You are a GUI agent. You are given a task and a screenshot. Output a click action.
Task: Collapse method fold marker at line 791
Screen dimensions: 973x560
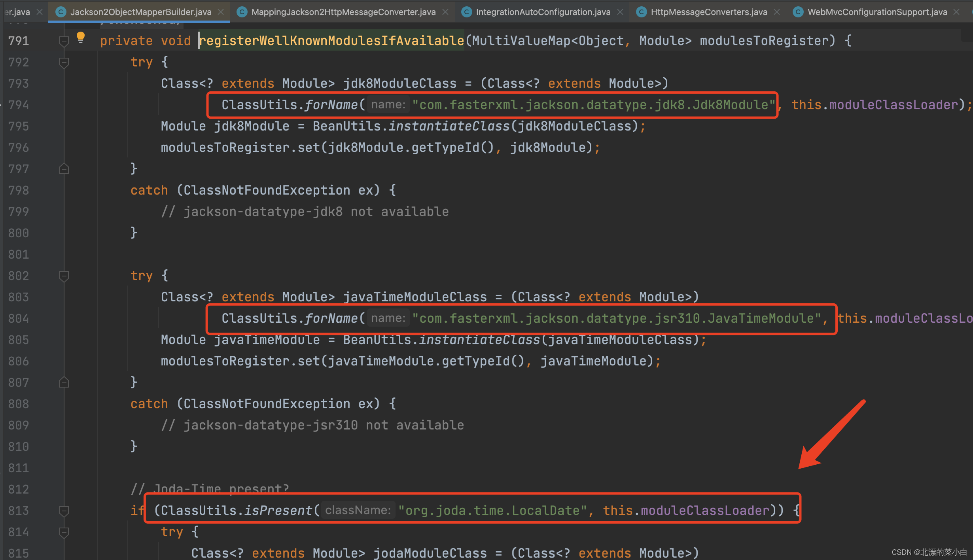click(x=64, y=41)
